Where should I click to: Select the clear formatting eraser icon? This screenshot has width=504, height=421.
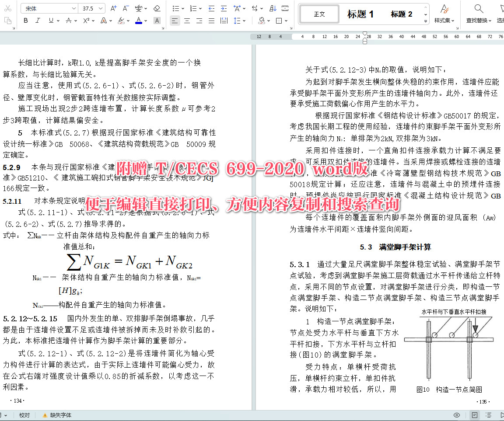157,7
